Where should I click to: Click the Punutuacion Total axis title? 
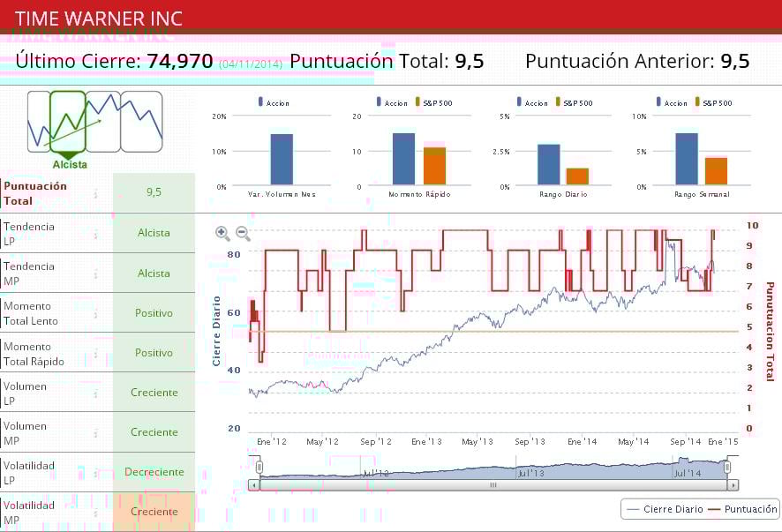tap(771, 332)
